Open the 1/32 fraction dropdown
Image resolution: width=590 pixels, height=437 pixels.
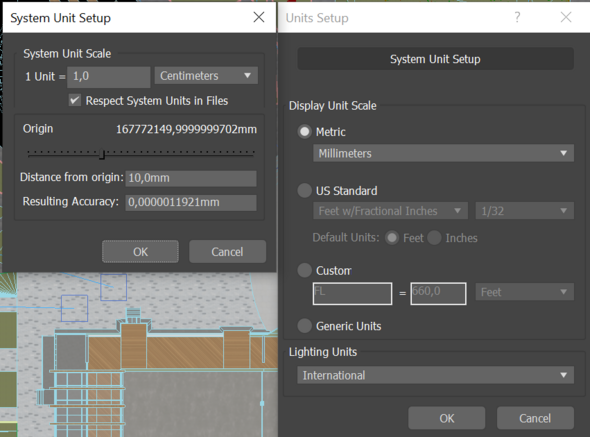[525, 211]
